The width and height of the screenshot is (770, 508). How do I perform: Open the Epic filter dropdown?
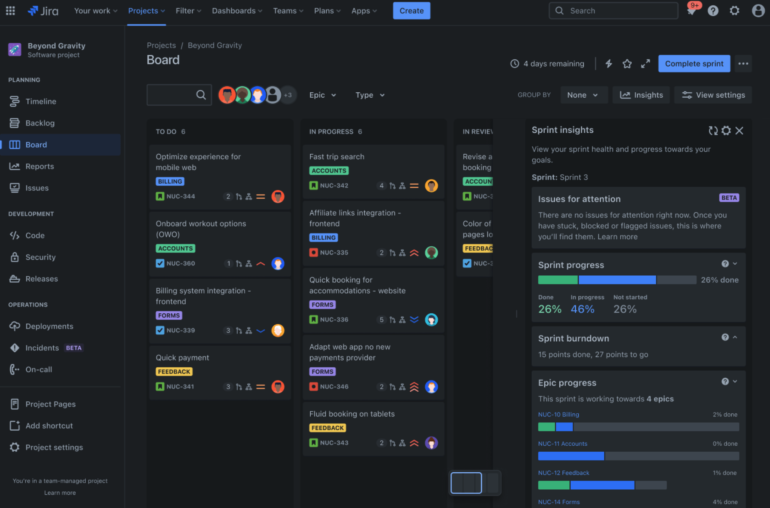point(323,95)
